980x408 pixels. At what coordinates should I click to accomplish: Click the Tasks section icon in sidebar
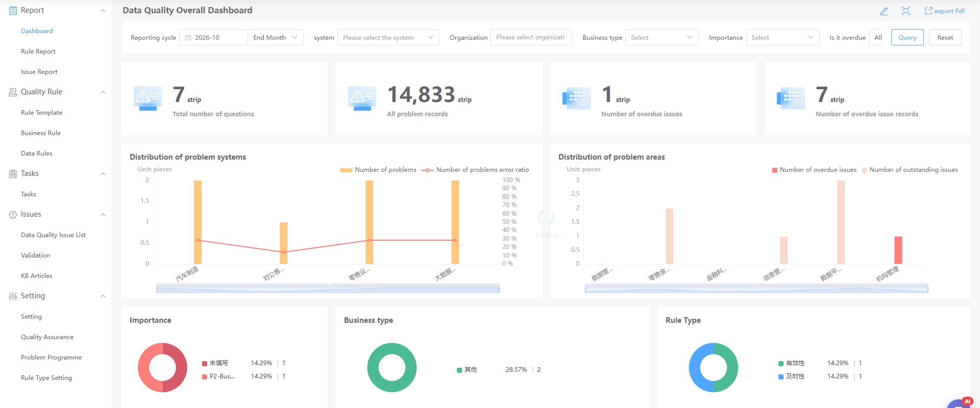(13, 173)
